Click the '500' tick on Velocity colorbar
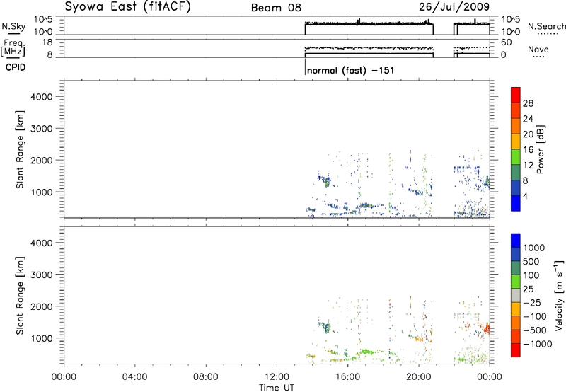The image size is (566, 392). (x=531, y=262)
